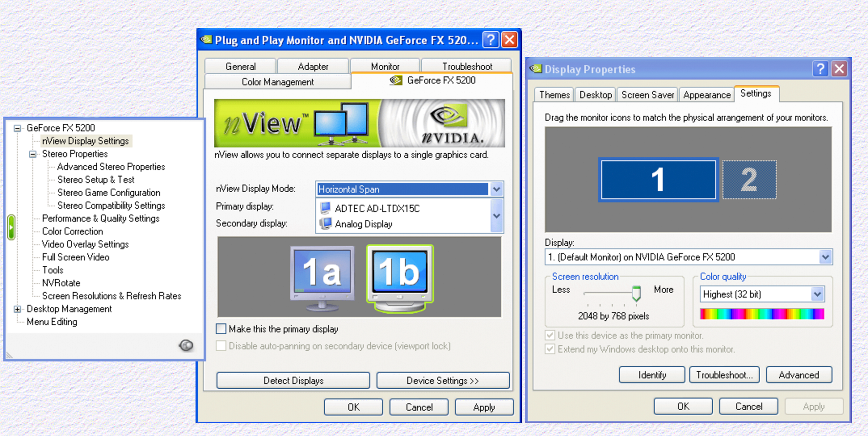Image resolution: width=868 pixels, height=436 pixels.
Task: Click help button in NVIDIA dialog title bar
Action: [x=490, y=40]
